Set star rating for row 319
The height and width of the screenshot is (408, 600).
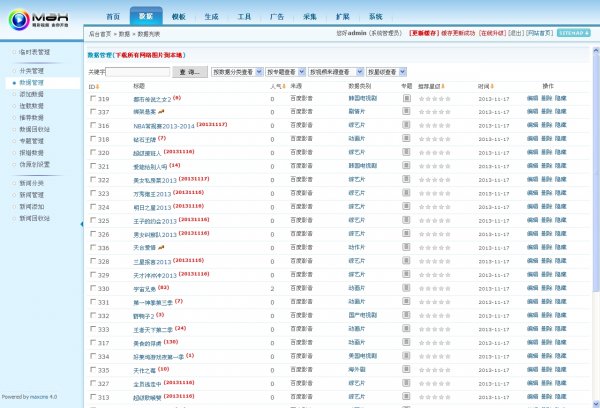[435, 99]
